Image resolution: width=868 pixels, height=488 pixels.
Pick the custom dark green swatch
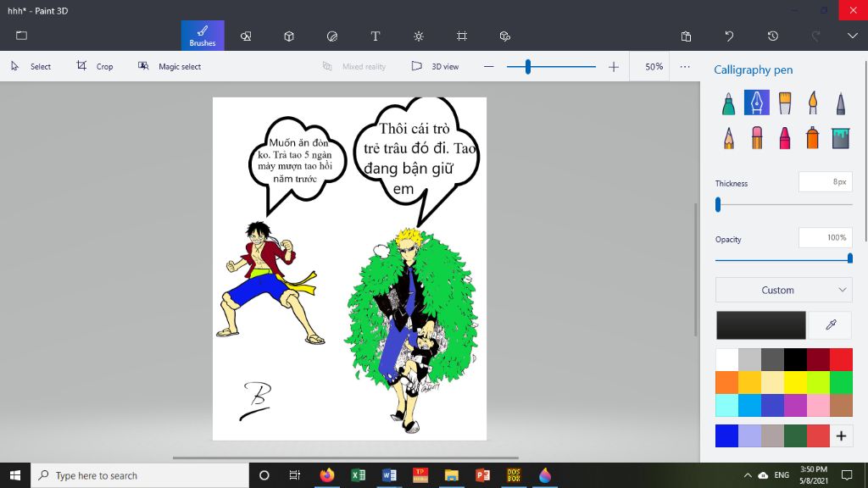(795, 436)
